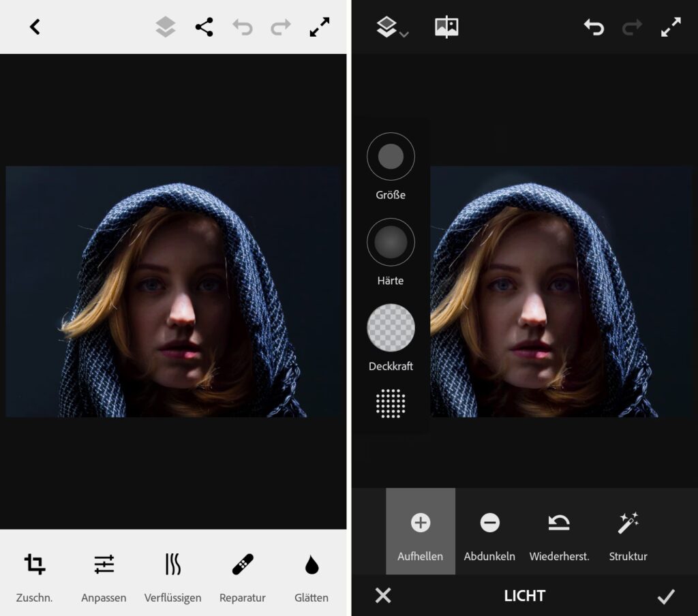Tap the back arrow in left screen
The image size is (698, 616).
(35, 27)
